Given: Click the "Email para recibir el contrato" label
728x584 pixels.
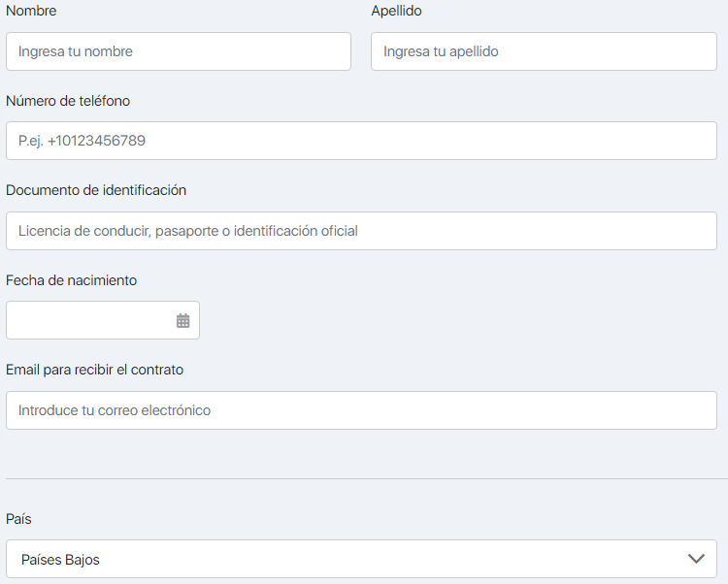Looking at the screenshot, I should [94, 370].
